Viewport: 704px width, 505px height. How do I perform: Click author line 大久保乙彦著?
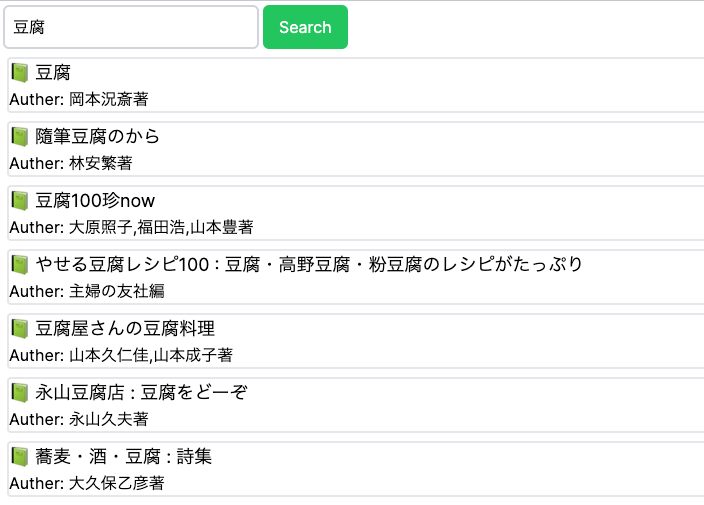(x=87, y=483)
